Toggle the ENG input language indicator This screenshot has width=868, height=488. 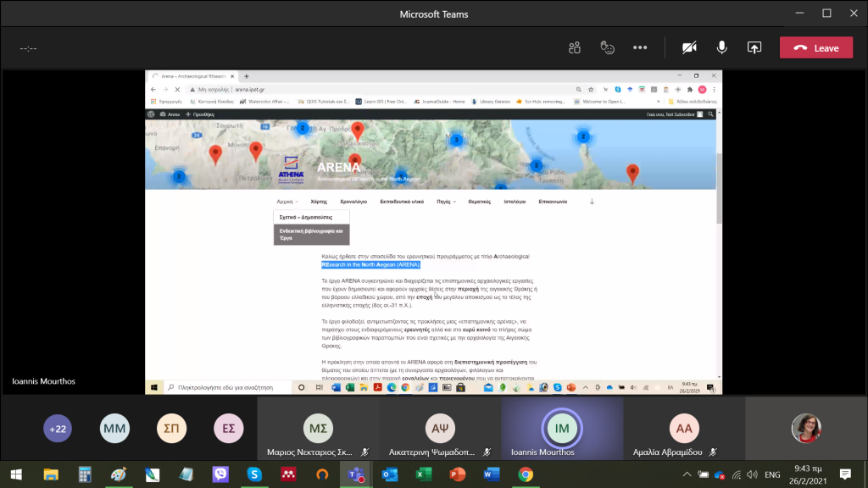point(772,474)
